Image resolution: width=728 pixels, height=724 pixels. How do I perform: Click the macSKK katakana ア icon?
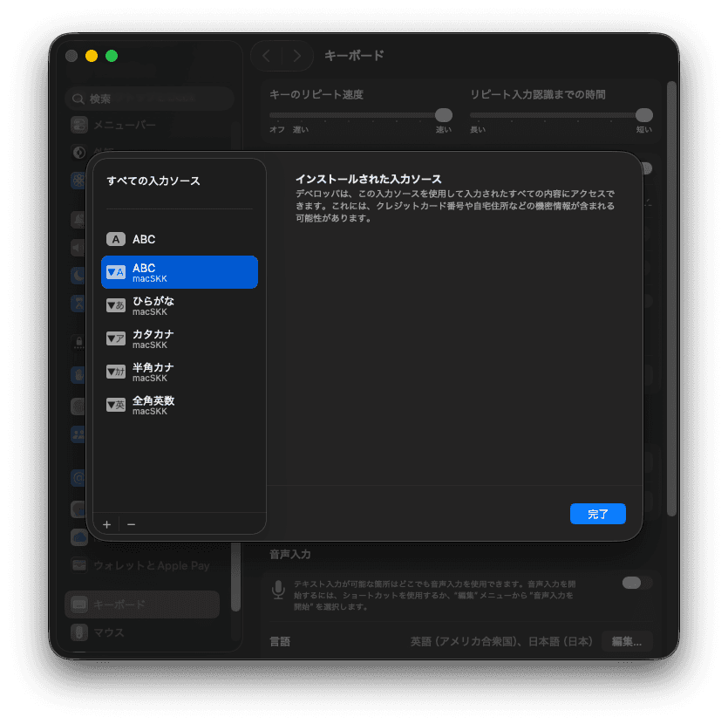(x=116, y=338)
